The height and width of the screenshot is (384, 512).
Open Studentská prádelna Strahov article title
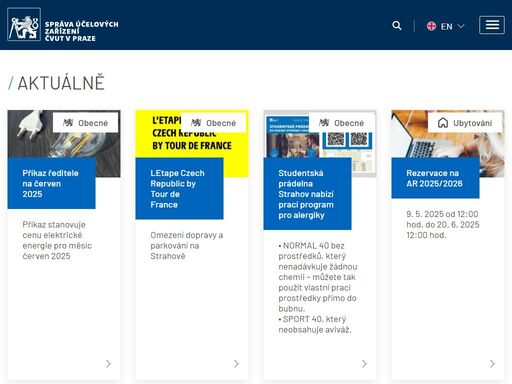306,194
